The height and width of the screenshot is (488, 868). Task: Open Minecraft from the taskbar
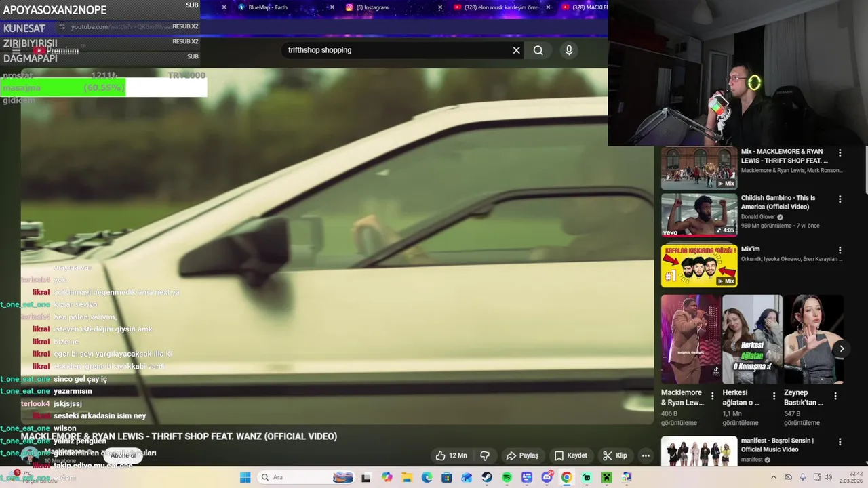[x=606, y=477]
